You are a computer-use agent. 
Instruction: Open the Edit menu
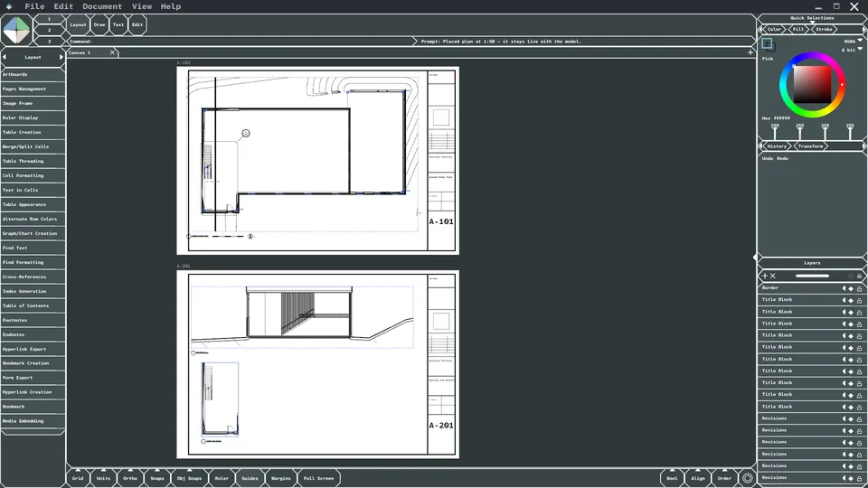[x=63, y=6]
